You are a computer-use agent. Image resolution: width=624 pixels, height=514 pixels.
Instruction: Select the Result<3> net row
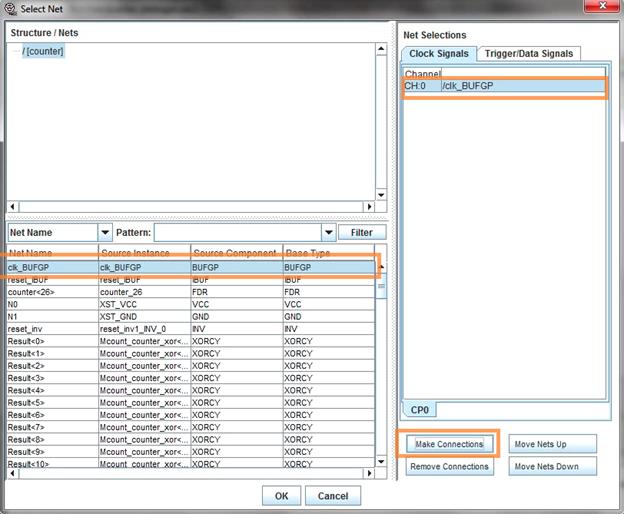point(190,378)
